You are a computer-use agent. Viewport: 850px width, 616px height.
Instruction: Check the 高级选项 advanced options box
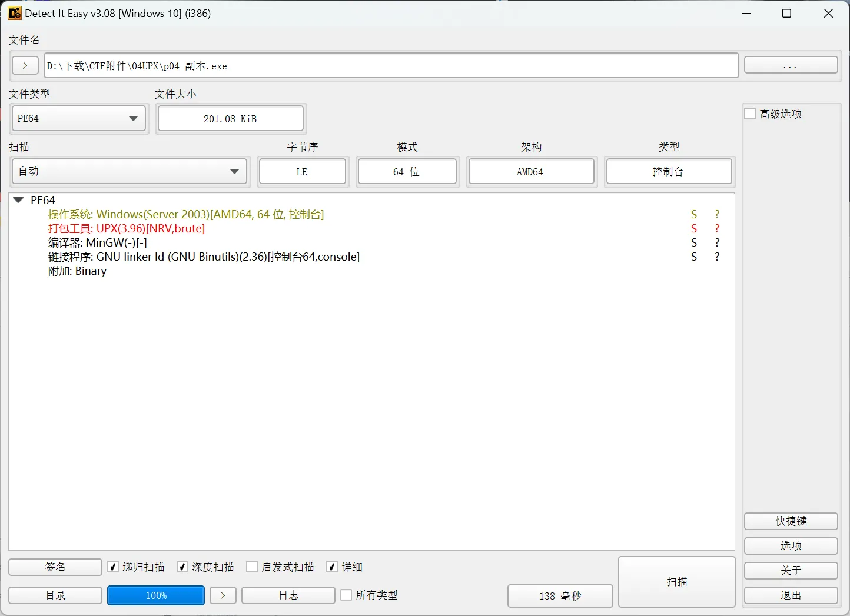[x=750, y=114]
